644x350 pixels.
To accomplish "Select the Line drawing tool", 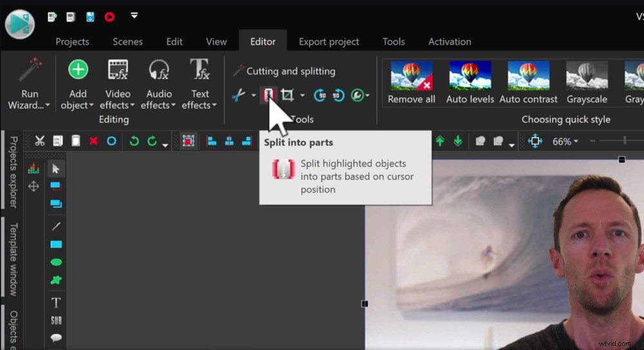I will pos(56,226).
